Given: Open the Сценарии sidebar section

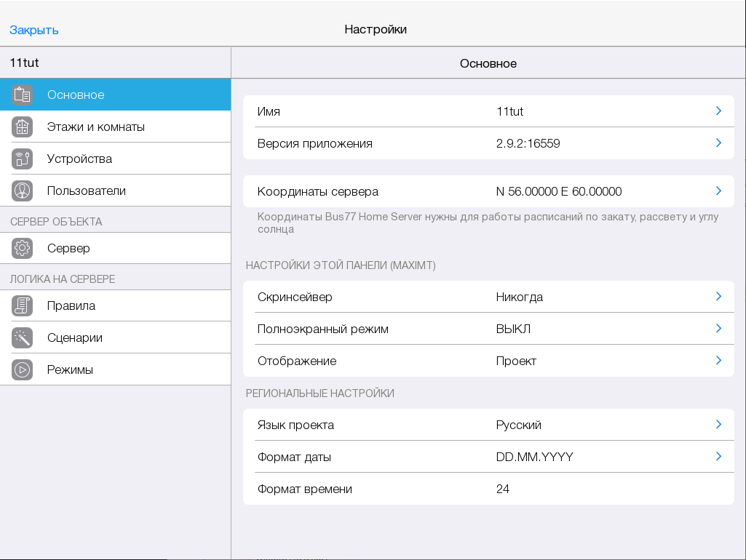Looking at the screenshot, I should point(75,337).
